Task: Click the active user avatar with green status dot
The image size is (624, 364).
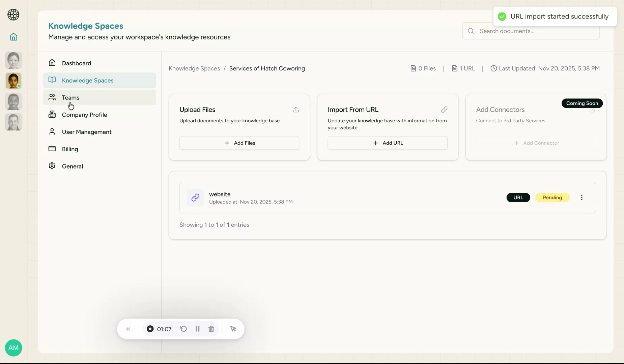Action: [x=13, y=81]
